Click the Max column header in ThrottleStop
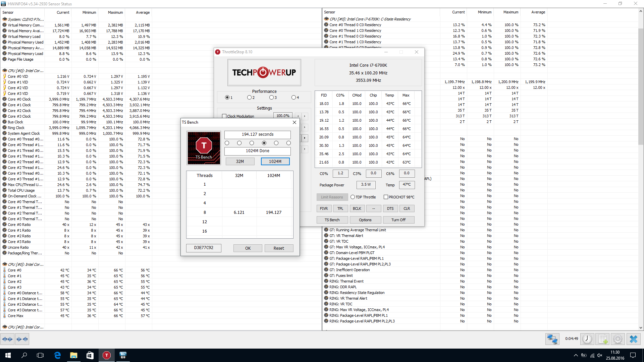This screenshot has height=362, width=644. coord(406,95)
